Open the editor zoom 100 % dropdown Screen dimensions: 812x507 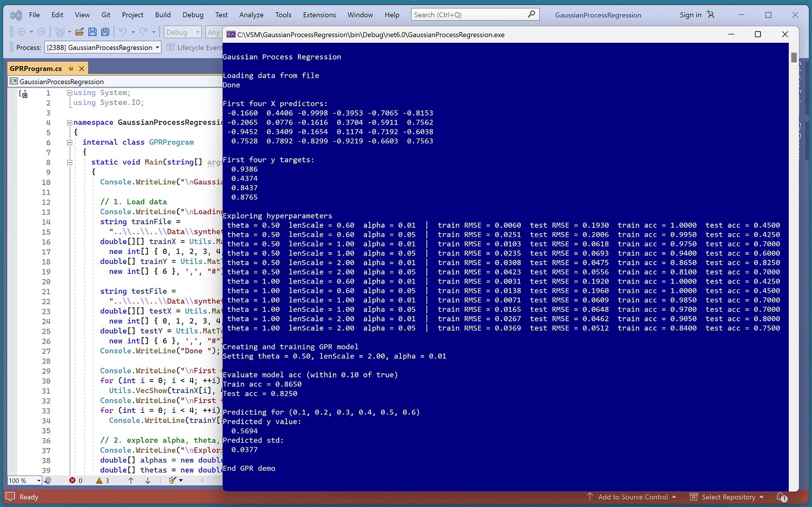point(38,480)
